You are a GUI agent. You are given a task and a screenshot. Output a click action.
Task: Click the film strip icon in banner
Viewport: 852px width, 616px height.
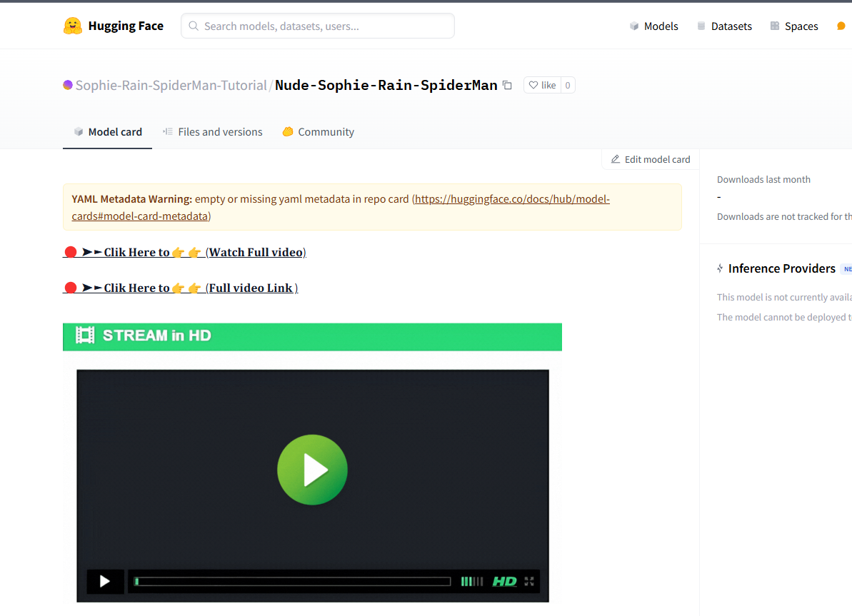click(85, 335)
